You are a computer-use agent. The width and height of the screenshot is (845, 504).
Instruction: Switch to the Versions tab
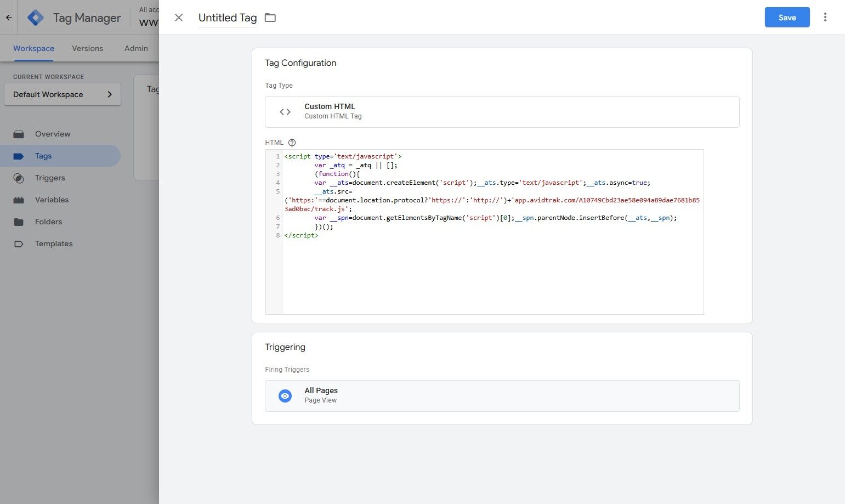point(87,48)
